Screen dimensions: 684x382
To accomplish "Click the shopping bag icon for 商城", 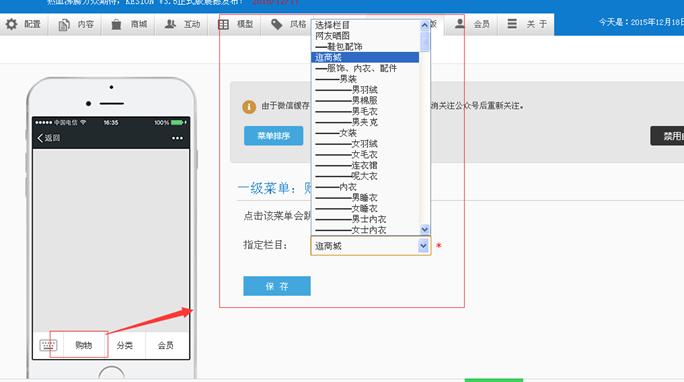I will (x=116, y=24).
